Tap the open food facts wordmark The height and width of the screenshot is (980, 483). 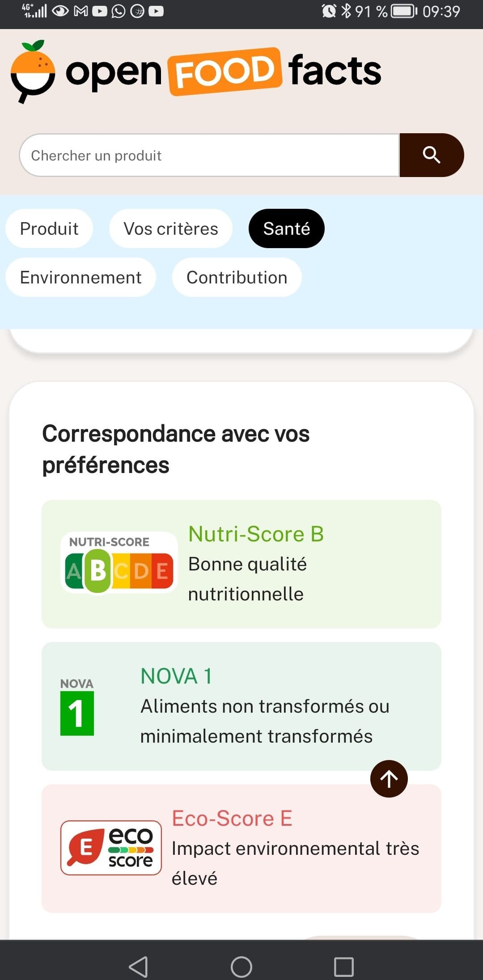tap(224, 71)
